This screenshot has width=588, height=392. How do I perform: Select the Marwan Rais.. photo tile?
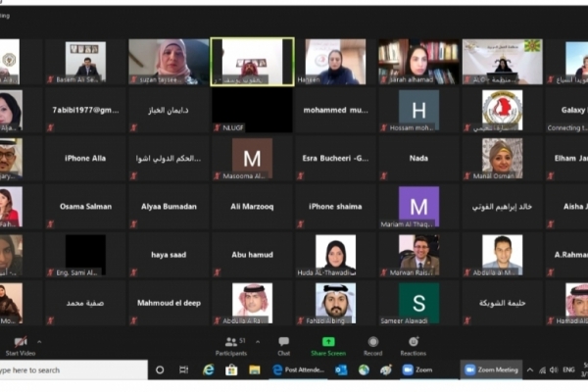[418, 255]
